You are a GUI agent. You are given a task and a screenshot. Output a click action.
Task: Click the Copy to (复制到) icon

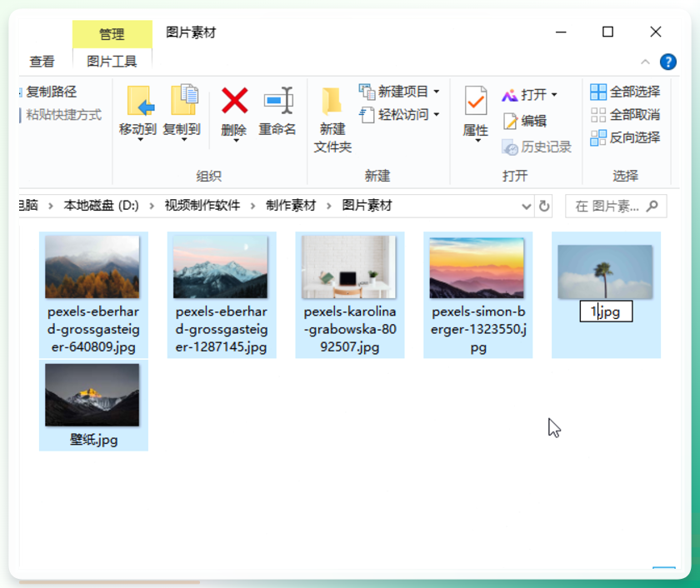coord(184,99)
